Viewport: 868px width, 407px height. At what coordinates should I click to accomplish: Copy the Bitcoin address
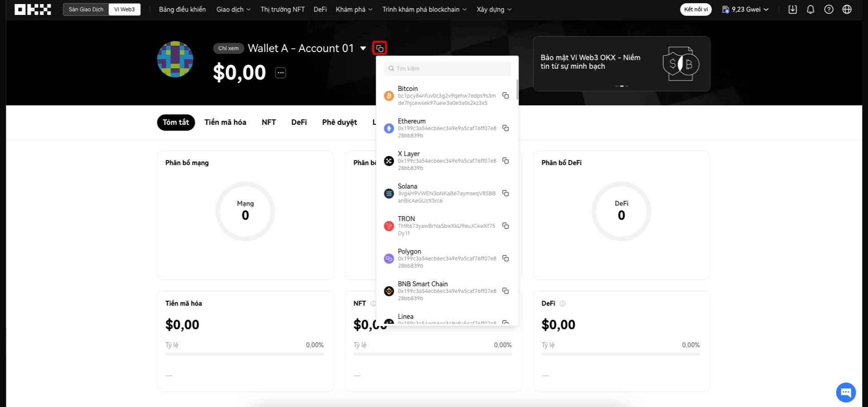click(x=505, y=95)
